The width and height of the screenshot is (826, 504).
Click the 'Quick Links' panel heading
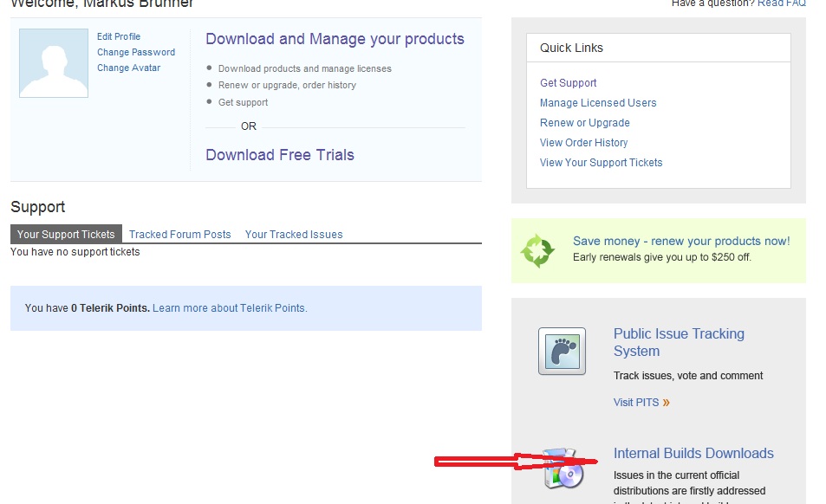(x=571, y=48)
